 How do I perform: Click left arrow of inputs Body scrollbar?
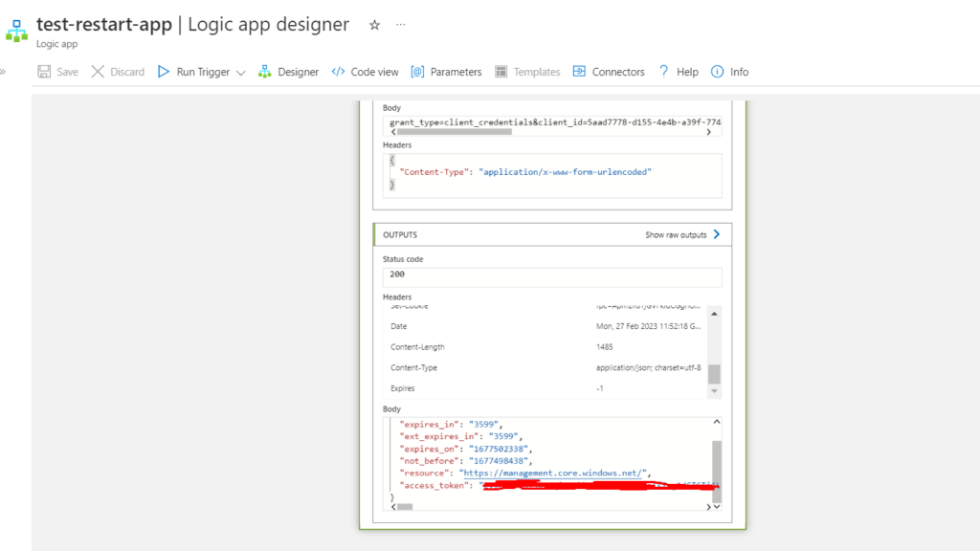pos(393,132)
